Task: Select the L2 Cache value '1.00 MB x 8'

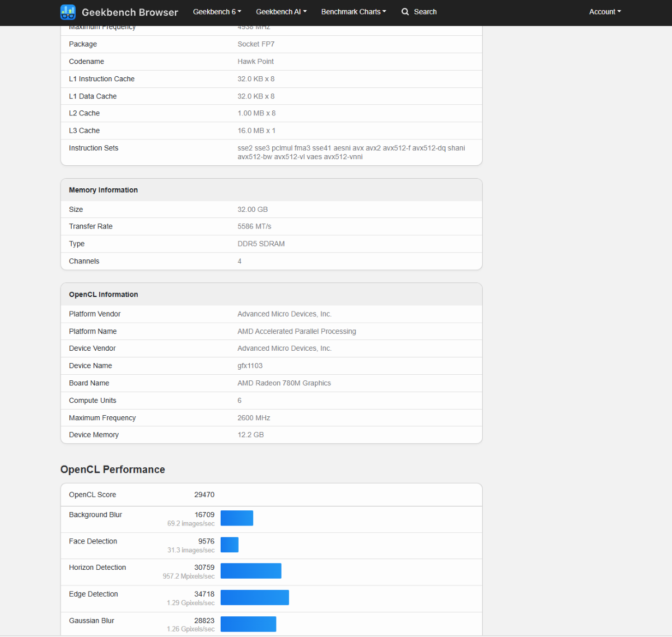Action: click(256, 113)
